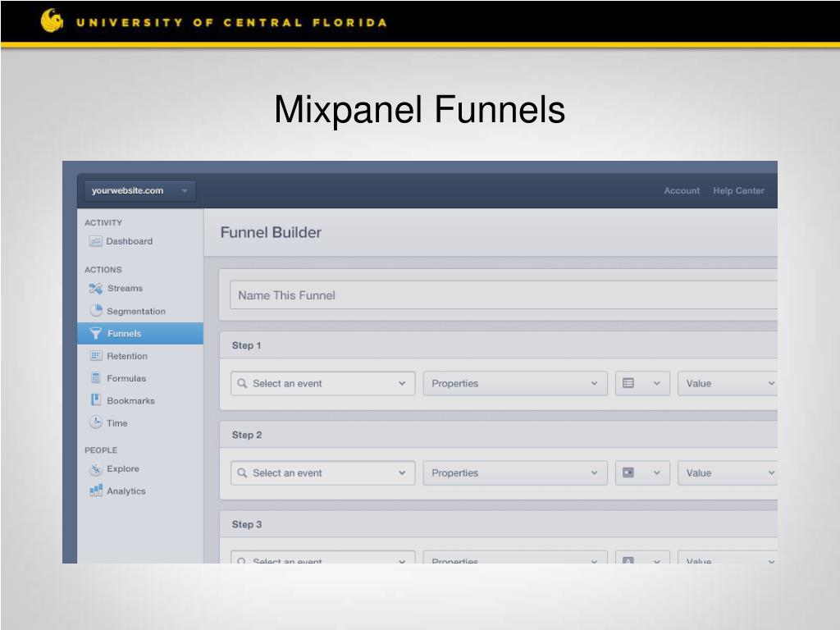This screenshot has height=630, width=840.
Task: Click the Step 1 search magnifier icon
Action: (242, 384)
